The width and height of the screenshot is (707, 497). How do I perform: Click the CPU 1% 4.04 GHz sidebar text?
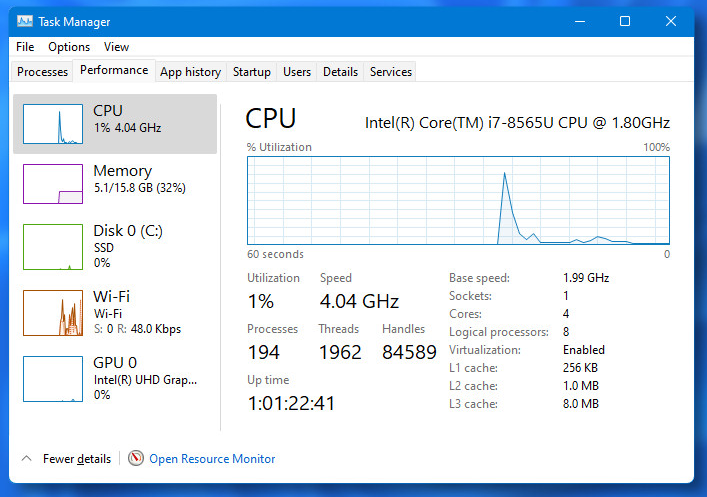(127, 128)
